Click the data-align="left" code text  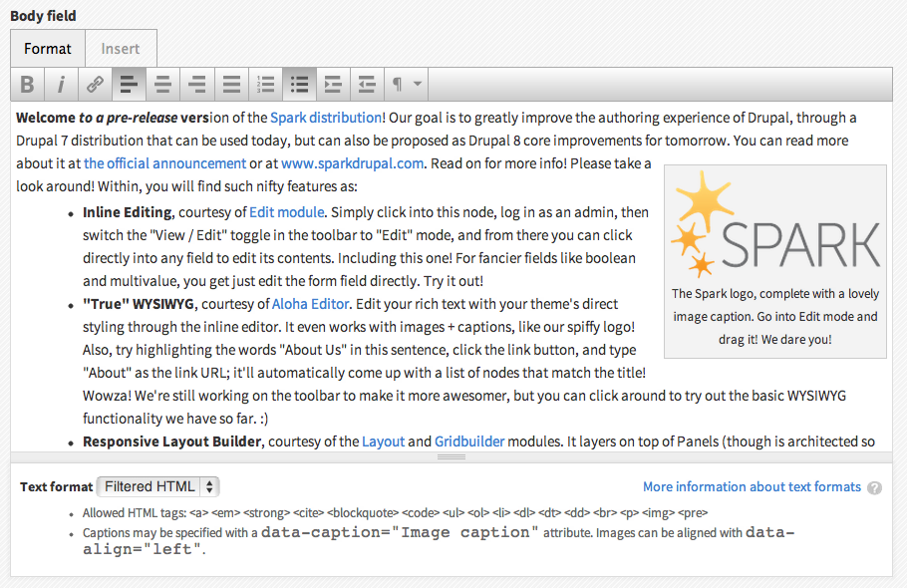pos(439,541)
